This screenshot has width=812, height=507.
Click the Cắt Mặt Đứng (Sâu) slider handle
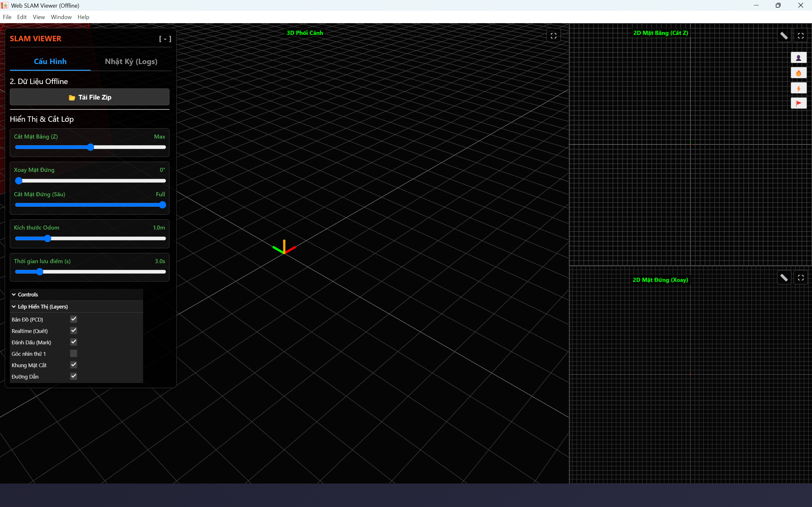point(162,205)
